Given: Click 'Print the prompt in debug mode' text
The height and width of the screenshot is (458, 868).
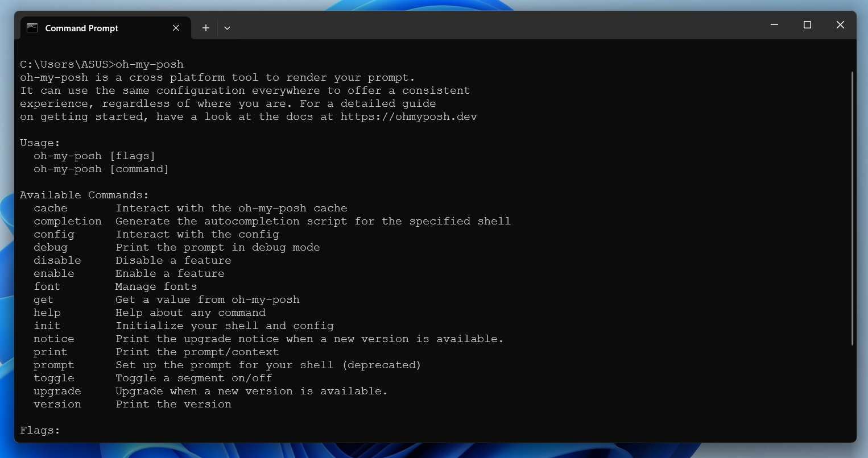Looking at the screenshot, I should coord(218,248).
